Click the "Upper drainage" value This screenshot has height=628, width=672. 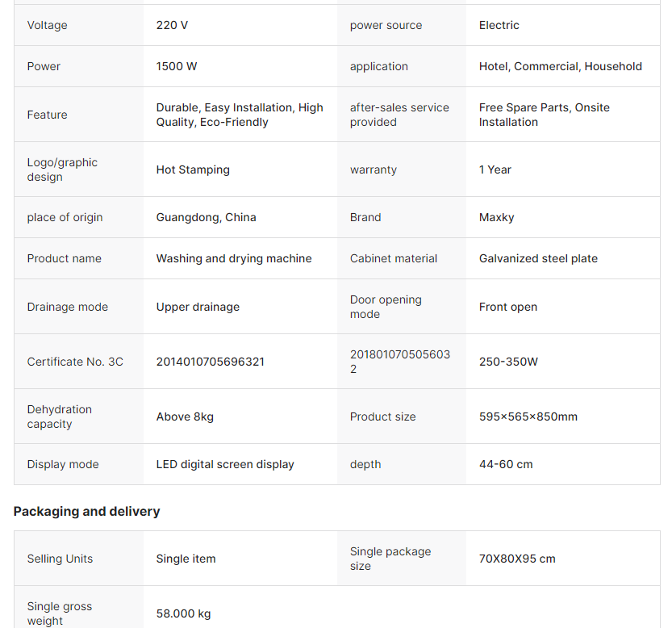198,307
